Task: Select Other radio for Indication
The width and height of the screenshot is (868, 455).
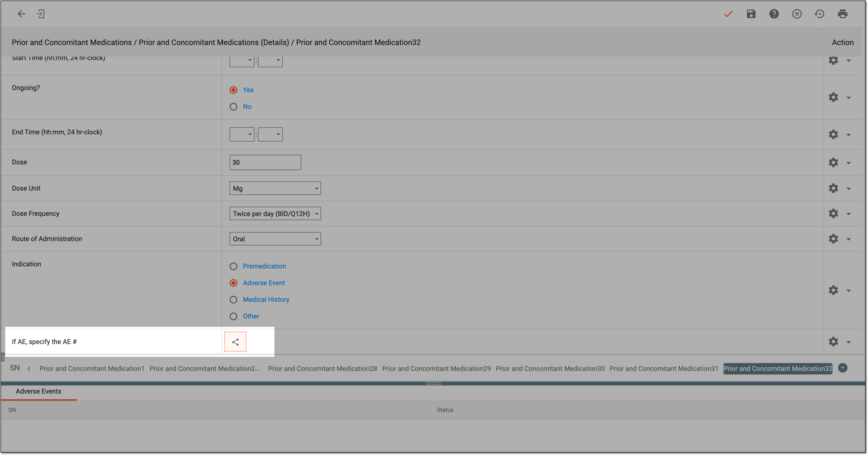Action: pyautogui.click(x=233, y=316)
